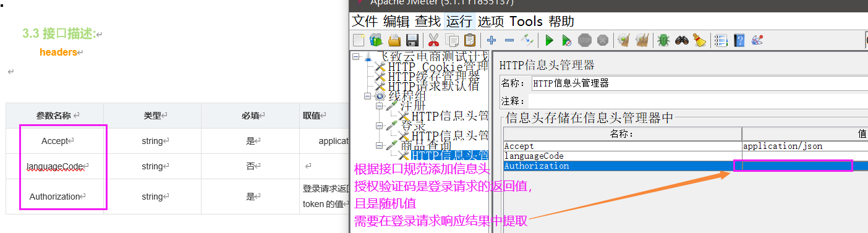Click 3.3 接口描述 heading in document
868x233 pixels.
pos(59,33)
